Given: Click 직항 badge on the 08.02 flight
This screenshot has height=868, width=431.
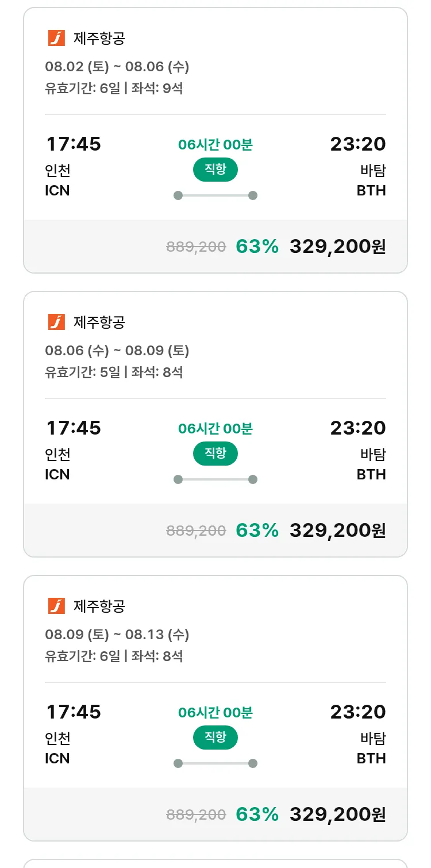Looking at the screenshot, I should 215,170.
